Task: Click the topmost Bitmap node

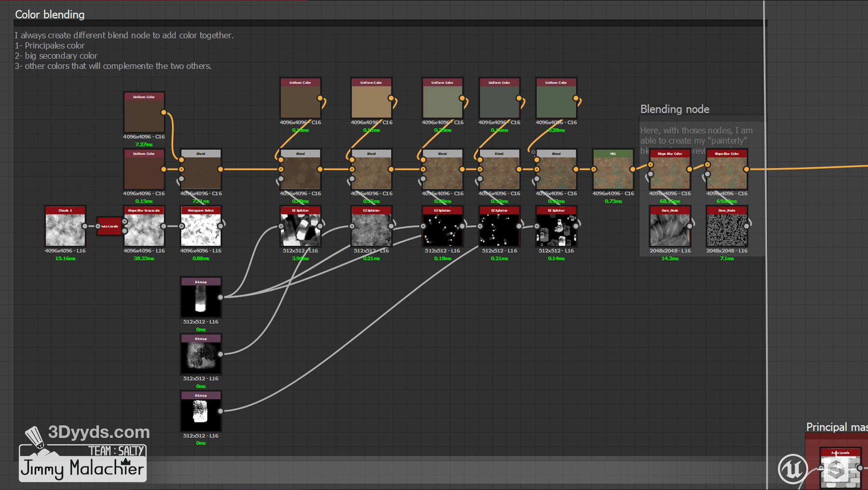Action: 201,299
